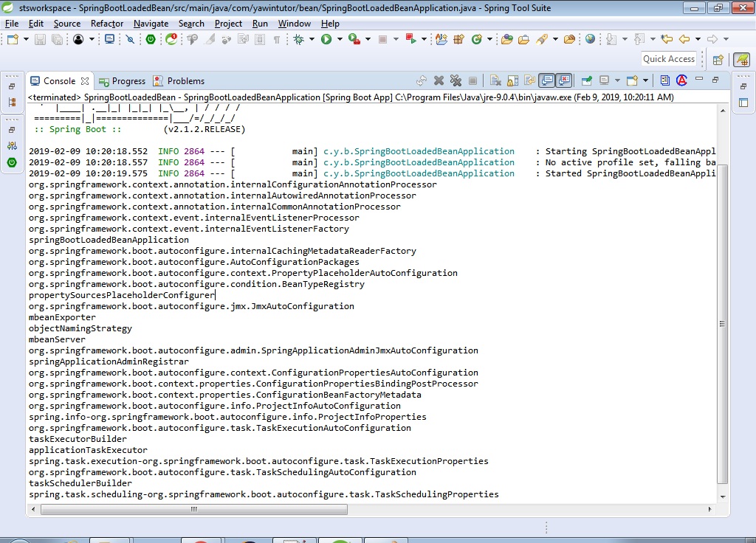Clear the Console output
The image size is (756, 543).
[x=495, y=80]
